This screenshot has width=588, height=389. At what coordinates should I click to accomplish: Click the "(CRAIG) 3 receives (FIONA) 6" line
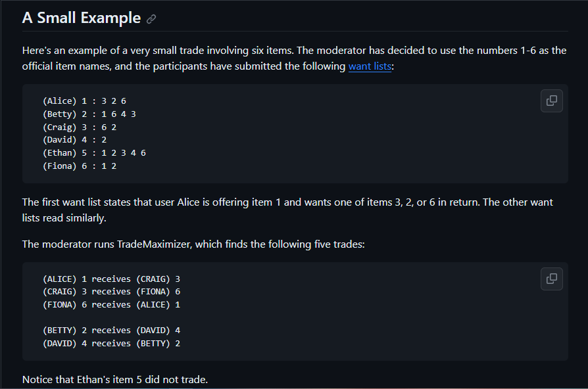coord(111,292)
